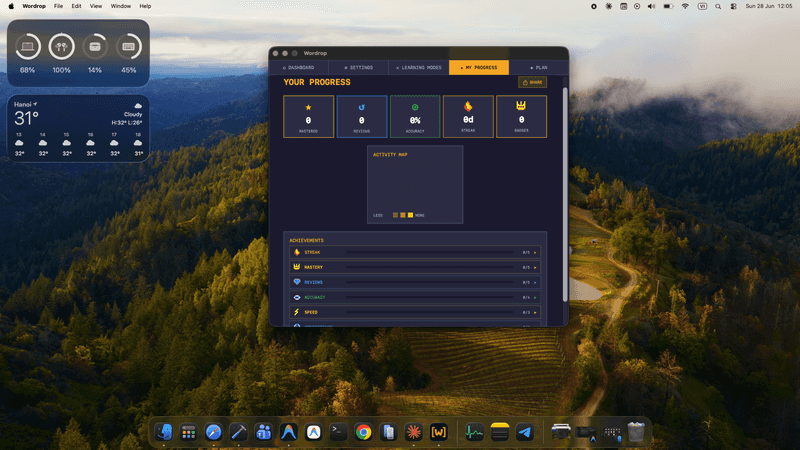Image resolution: width=800 pixels, height=450 pixels.
Task: Open Microsoft Teams from the Dock
Action: pyautogui.click(x=263, y=432)
